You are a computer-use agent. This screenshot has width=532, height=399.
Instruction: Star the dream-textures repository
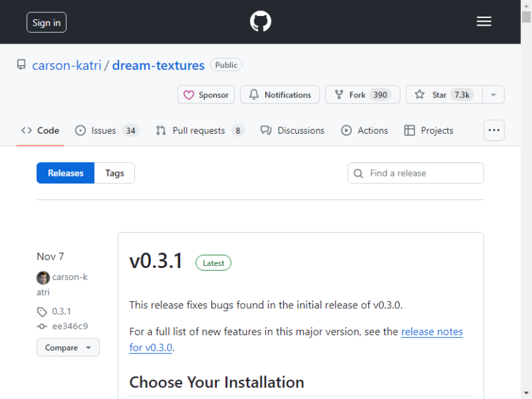tap(444, 95)
